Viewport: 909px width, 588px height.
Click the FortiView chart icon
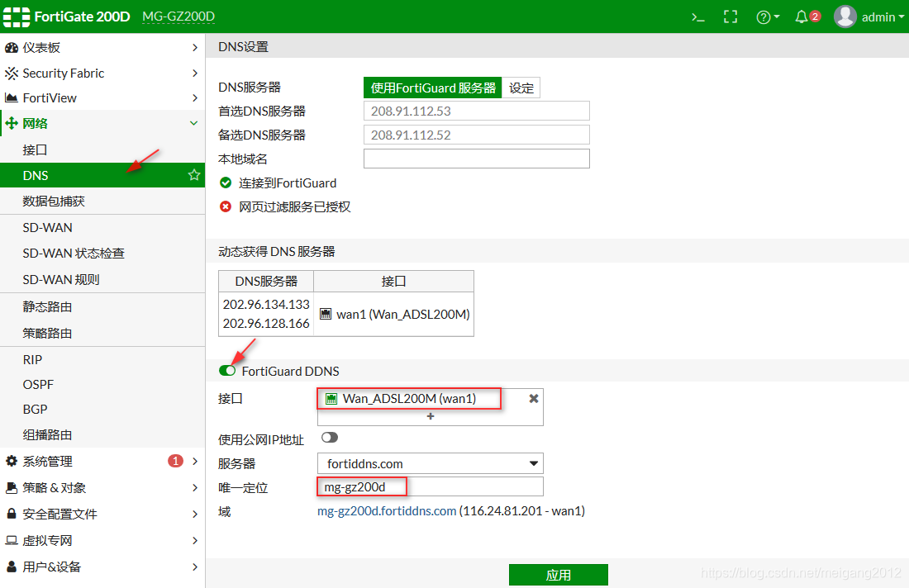pos(11,98)
